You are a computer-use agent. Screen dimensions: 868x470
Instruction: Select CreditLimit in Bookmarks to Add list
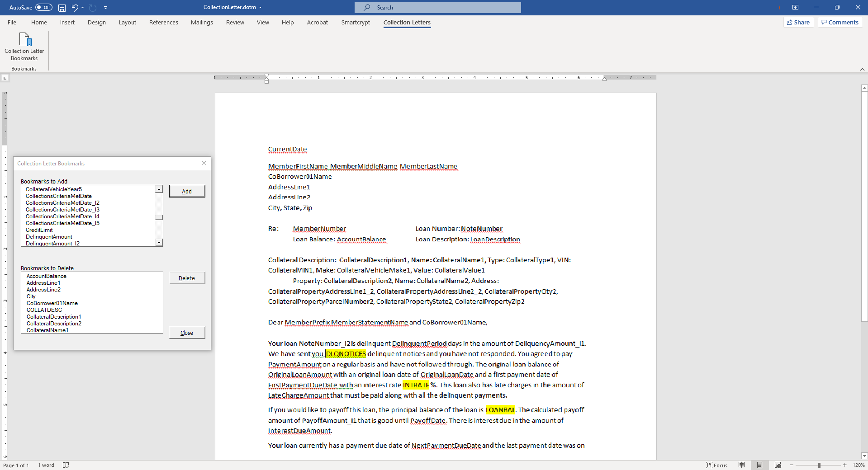coord(39,230)
